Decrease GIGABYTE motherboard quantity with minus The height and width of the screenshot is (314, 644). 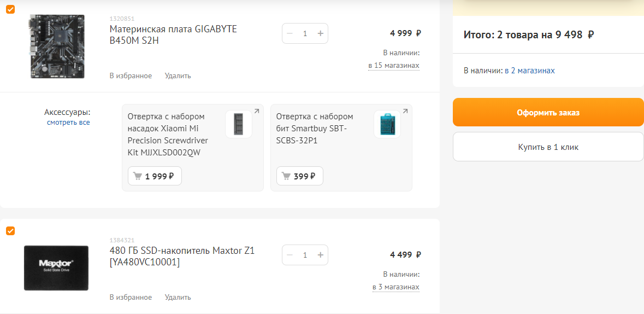(289, 33)
